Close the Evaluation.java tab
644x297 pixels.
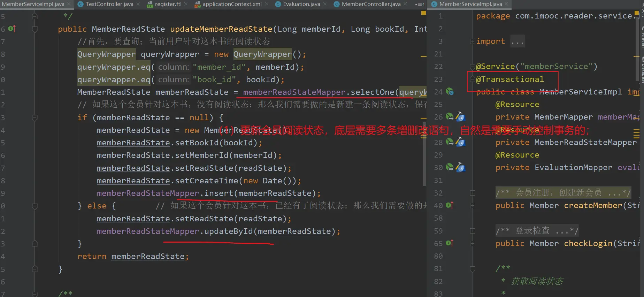(325, 4)
